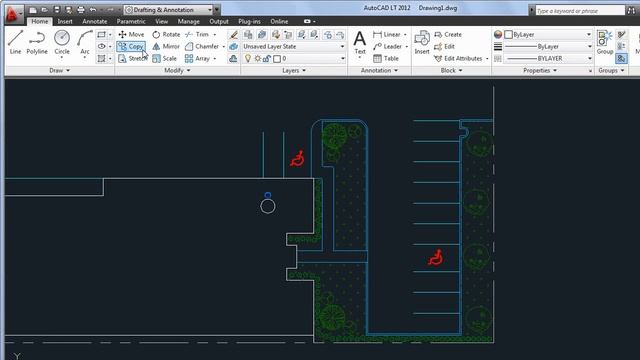The height and width of the screenshot is (360, 640).
Task: Open the BYLAYER linetype dropdown
Action: (x=547, y=59)
